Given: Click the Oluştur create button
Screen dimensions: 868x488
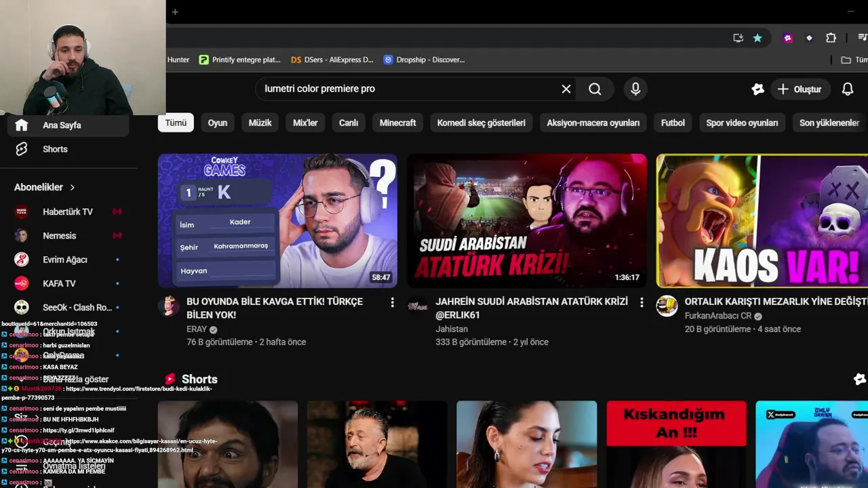Looking at the screenshot, I should [x=800, y=89].
